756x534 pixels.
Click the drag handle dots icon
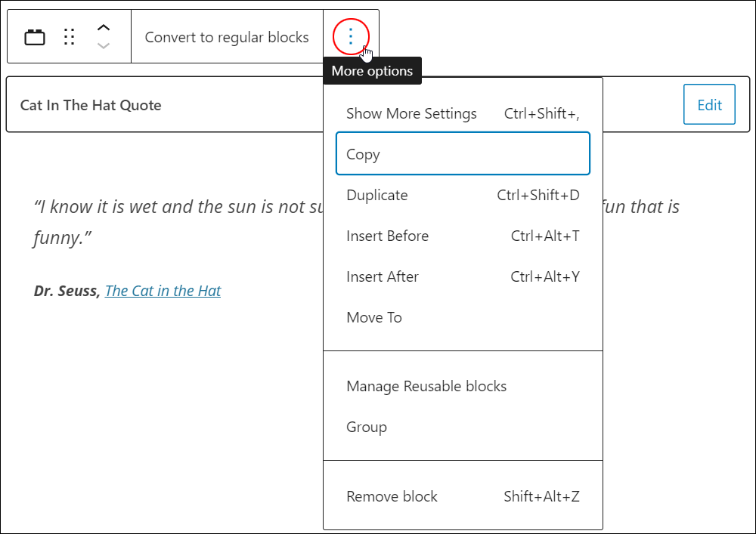70,37
